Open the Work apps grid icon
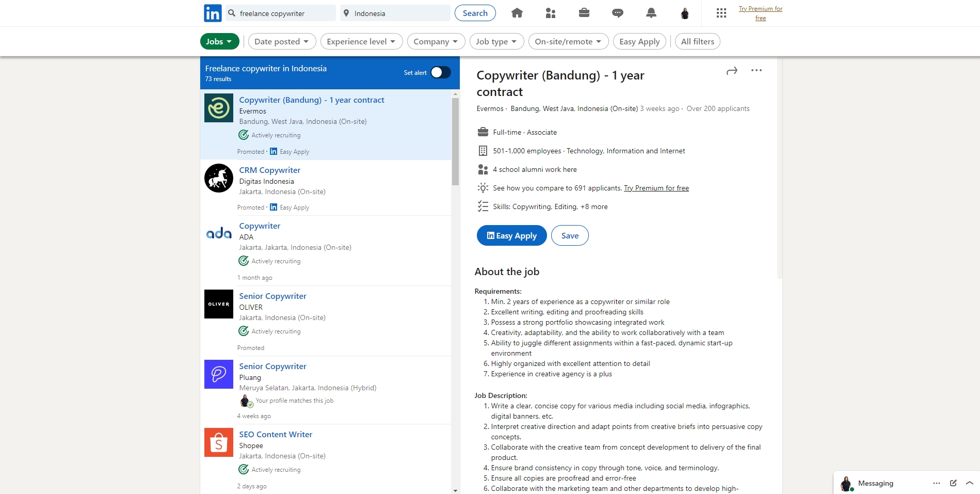This screenshot has height=494, width=980. point(721,13)
